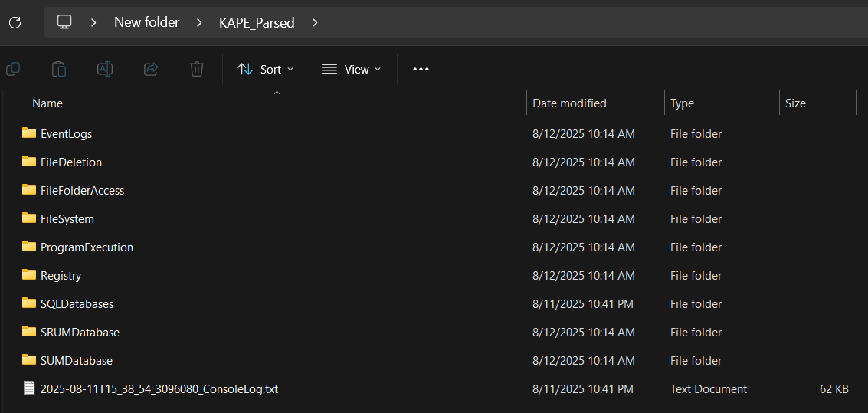Screen dimensions: 868x413
Task: Click KAPE_Parsed breadcrumb segment
Action: pos(257,23)
